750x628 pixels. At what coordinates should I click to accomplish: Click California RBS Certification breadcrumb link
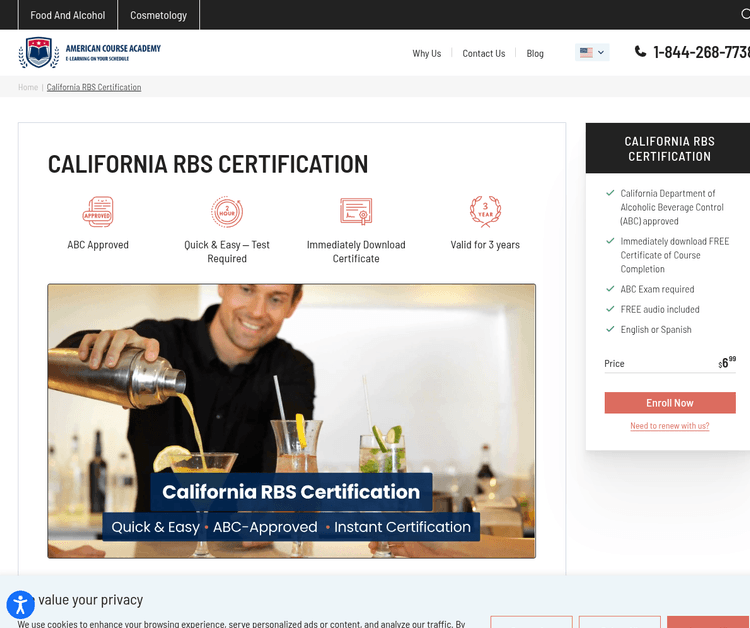94,87
